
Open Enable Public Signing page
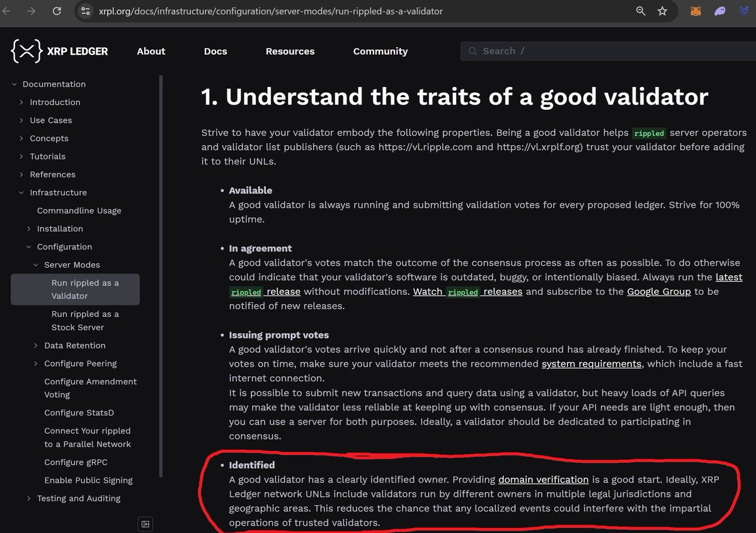pos(88,480)
